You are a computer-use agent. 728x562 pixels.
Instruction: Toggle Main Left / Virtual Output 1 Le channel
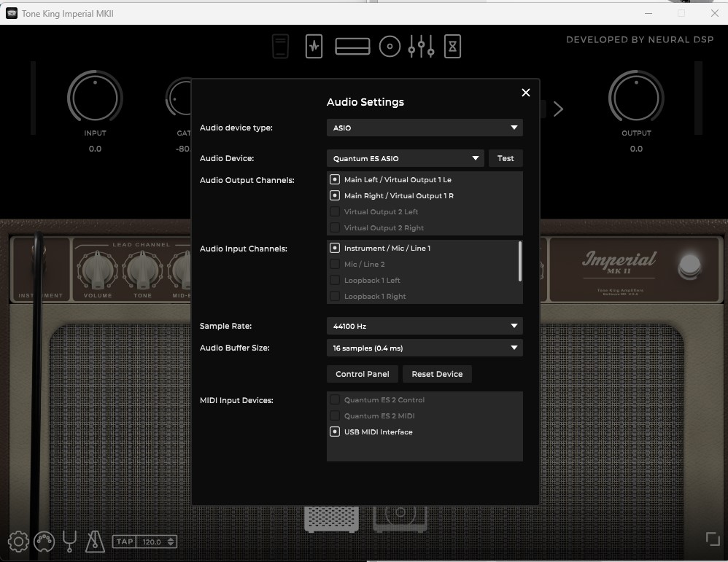pos(334,179)
